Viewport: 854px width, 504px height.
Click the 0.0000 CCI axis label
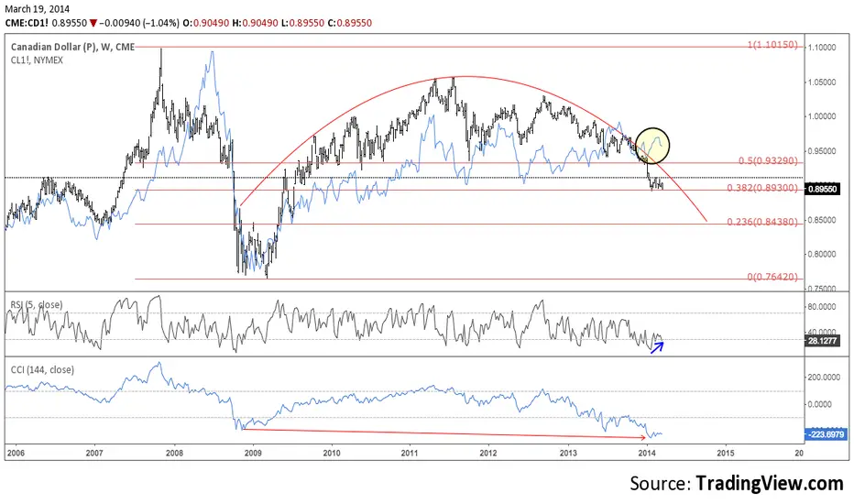[x=820, y=404]
